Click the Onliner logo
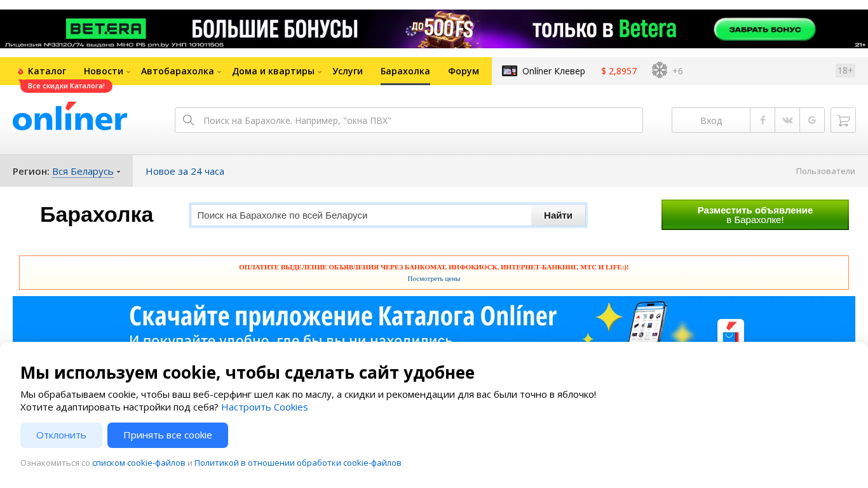Image resolution: width=868 pixels, height=488 pixels. tap(70, 117)
